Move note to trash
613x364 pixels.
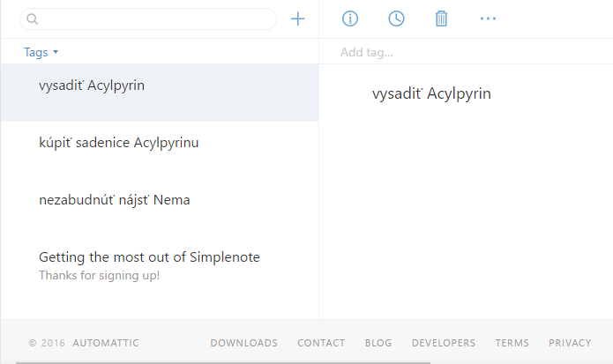[x=442, y=19]
